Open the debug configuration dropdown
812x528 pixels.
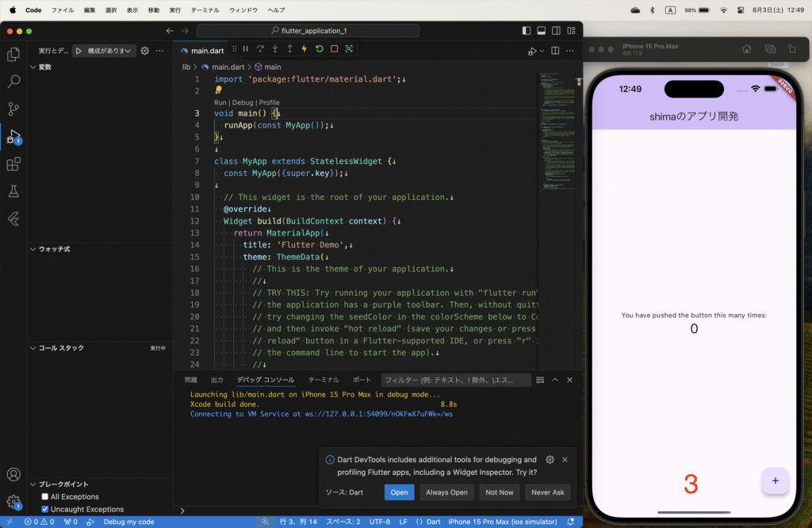pyautogui.click(x=109, y=51)
